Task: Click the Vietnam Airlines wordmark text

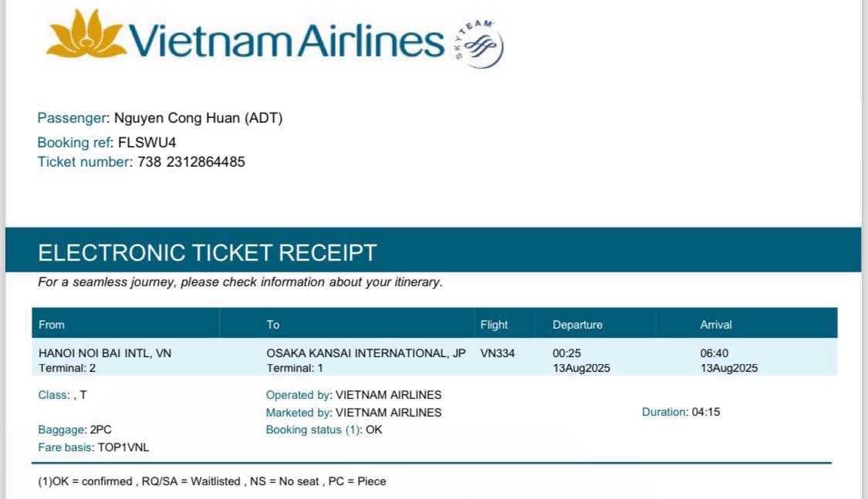Action: pos(287,40)
